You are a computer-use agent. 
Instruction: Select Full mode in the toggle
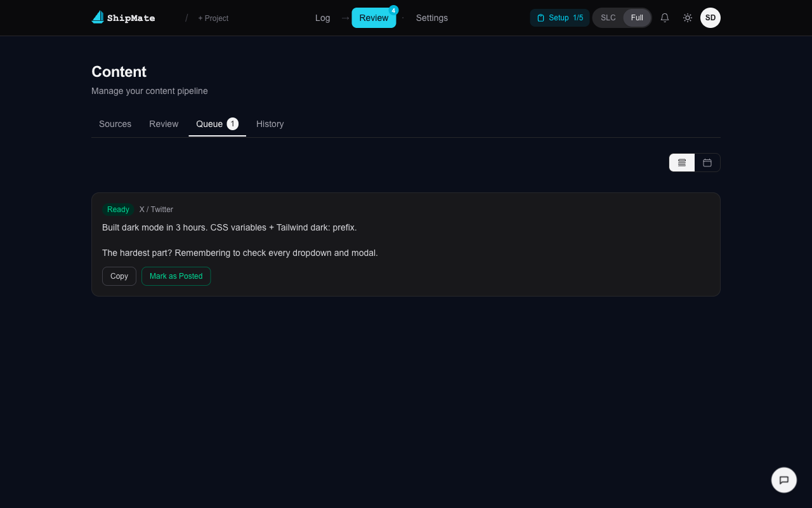(637, 18)
